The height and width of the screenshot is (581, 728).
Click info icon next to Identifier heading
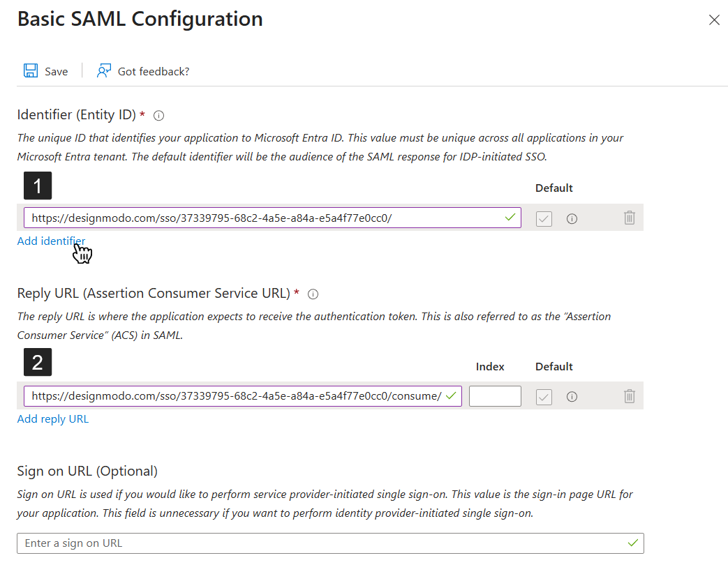tap(158, 116)
